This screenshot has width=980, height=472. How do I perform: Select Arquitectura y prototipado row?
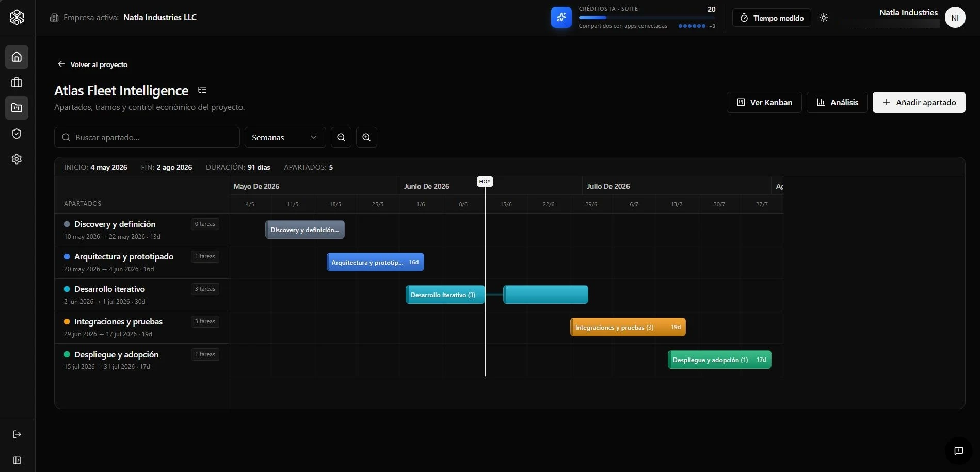(x=141, y=262)
